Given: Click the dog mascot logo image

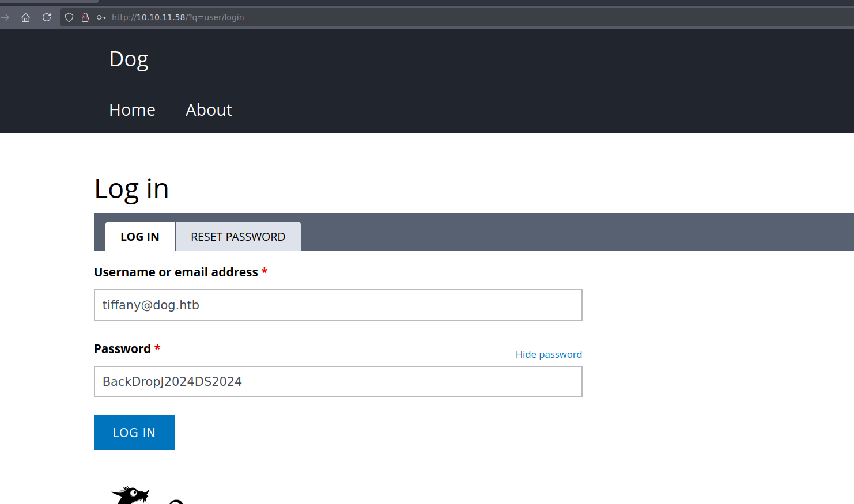Looking at the screenshot, I should 131,496.
